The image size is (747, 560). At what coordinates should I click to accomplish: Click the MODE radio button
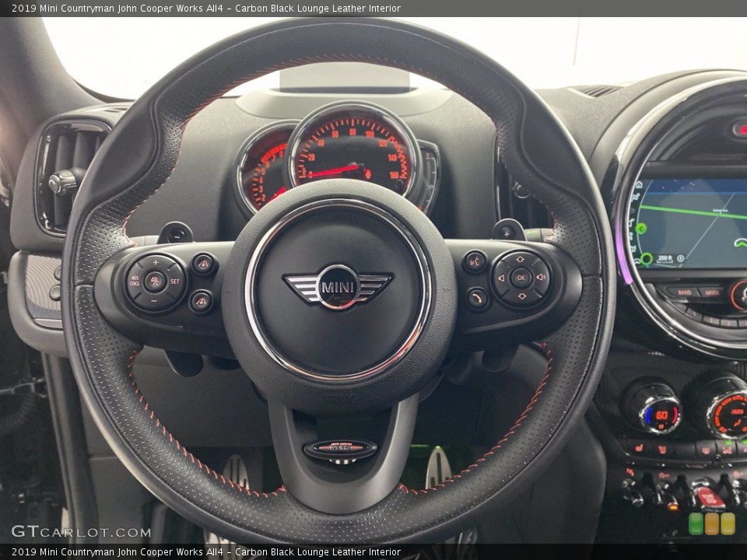pyautogui.click(x=711, y=293)
